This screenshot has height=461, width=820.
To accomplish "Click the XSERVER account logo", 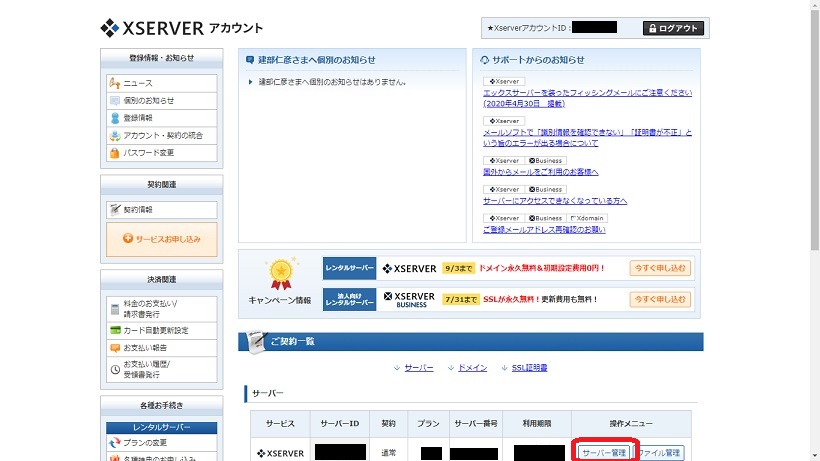I will click(x=181, y=28).
